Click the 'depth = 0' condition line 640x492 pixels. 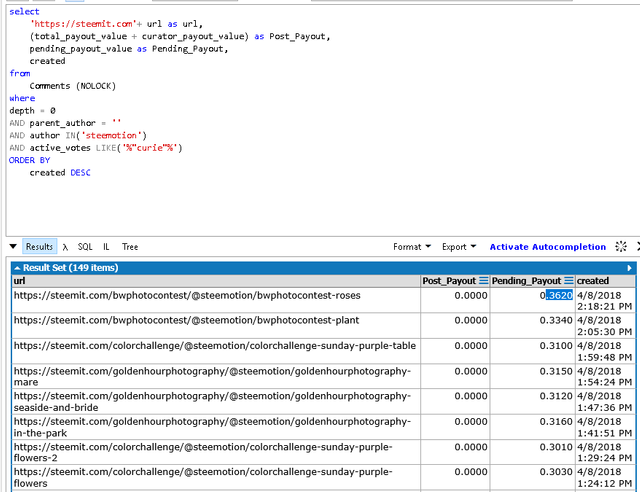pos(32,110)
